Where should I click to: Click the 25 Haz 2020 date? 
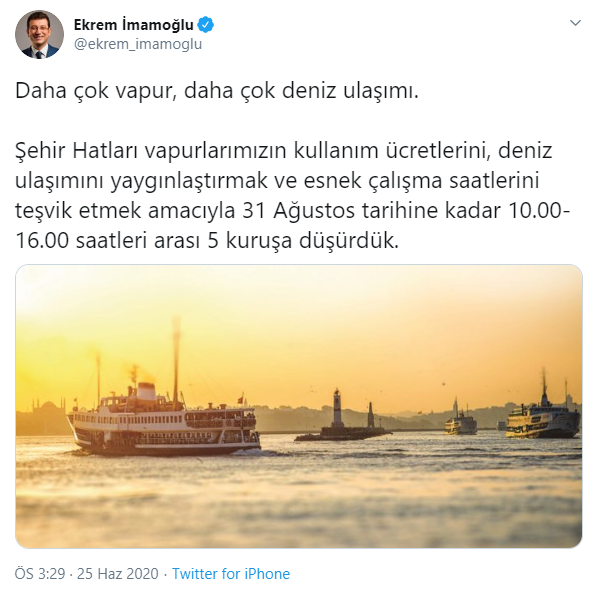pyautogui.click(x=117, y=574)
